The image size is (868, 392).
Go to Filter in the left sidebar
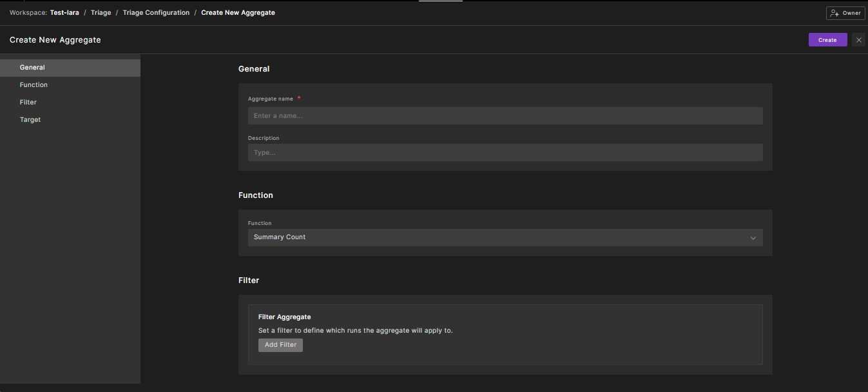tap(28, 103)
